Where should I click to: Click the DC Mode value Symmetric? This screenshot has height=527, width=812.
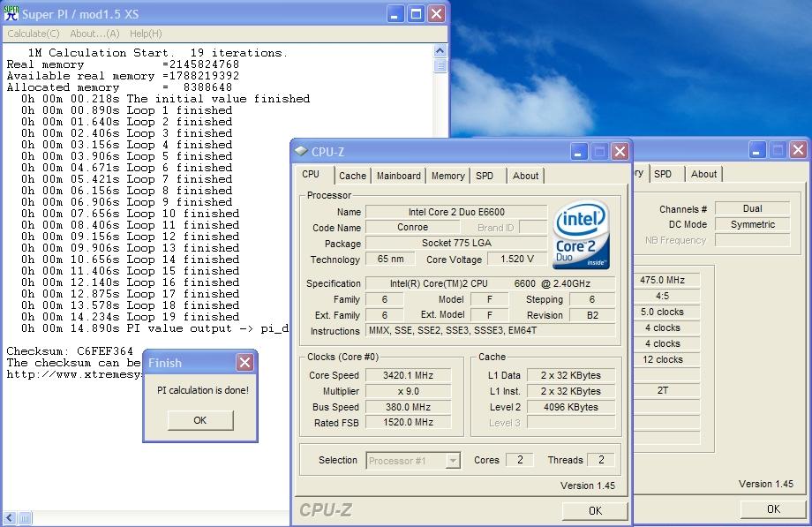click(753, 224)
